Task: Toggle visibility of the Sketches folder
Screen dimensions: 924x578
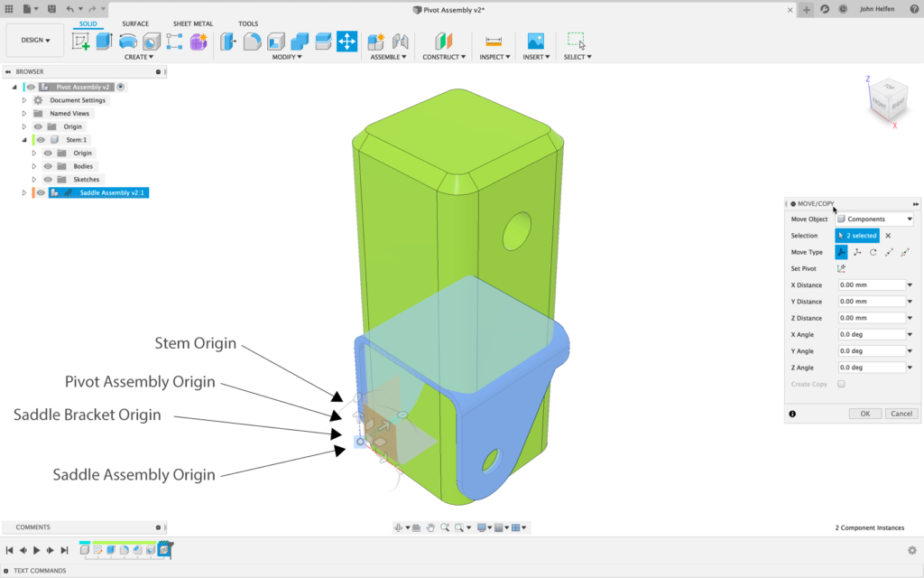Action: (48, 180)
